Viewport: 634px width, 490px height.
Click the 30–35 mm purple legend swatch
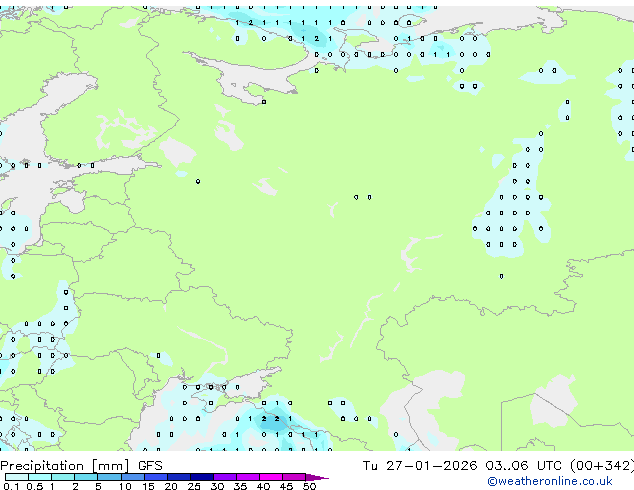click(x=224, y=477)
